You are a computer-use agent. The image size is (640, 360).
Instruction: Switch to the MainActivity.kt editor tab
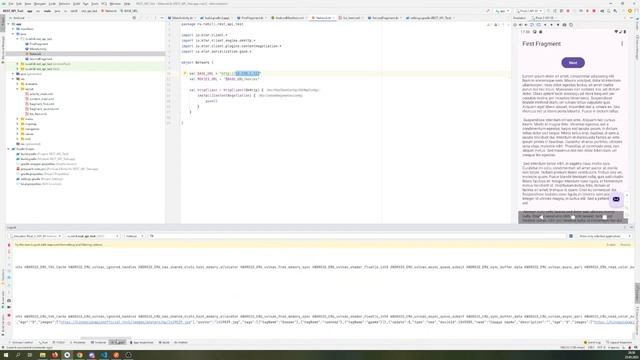[x=182, y=18]
